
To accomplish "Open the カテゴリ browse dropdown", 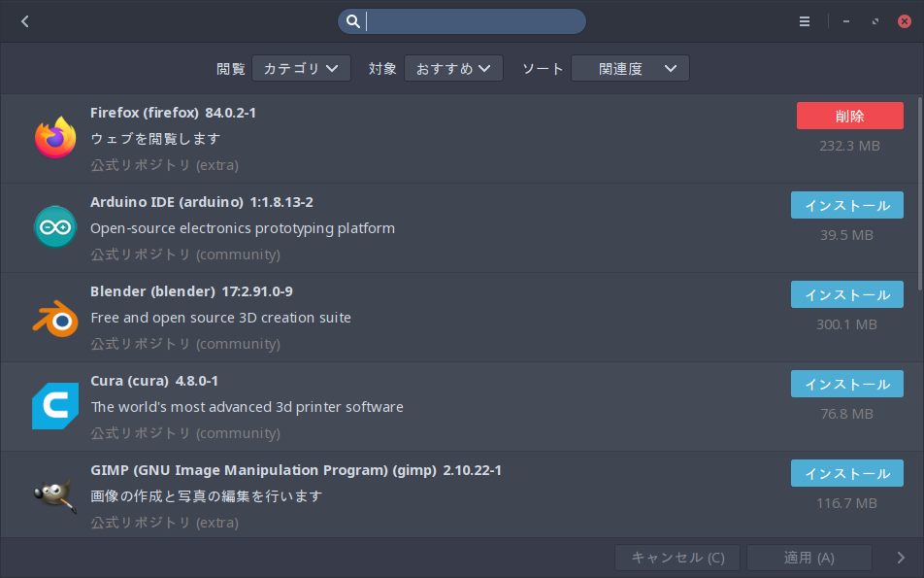I will pos(301,68).
